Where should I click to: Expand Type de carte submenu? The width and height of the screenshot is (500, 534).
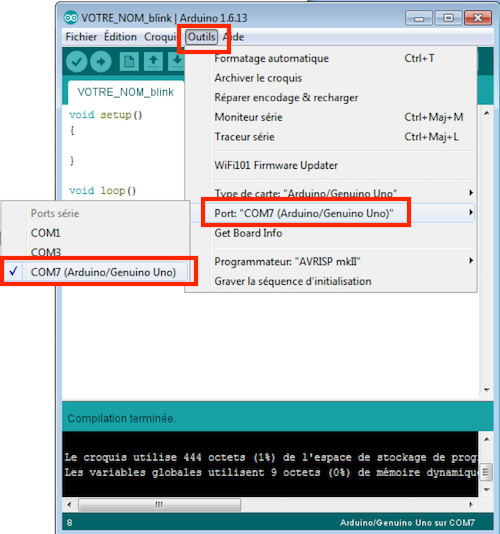[331, 193]
